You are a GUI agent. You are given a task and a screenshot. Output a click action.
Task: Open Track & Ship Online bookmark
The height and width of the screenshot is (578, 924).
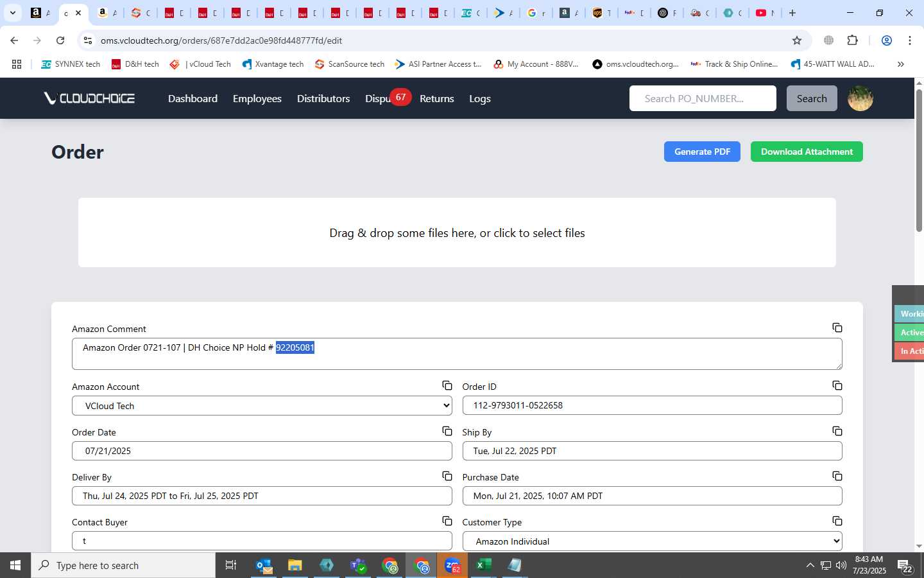(x=734, y=64)
